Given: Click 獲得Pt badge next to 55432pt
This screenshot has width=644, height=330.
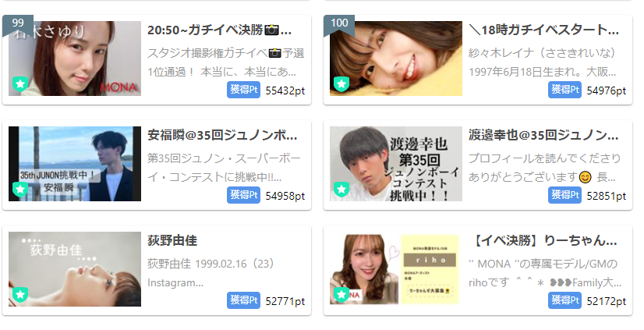Looking at the screenshot, I should pyautogui.click(x=243, y=90).
